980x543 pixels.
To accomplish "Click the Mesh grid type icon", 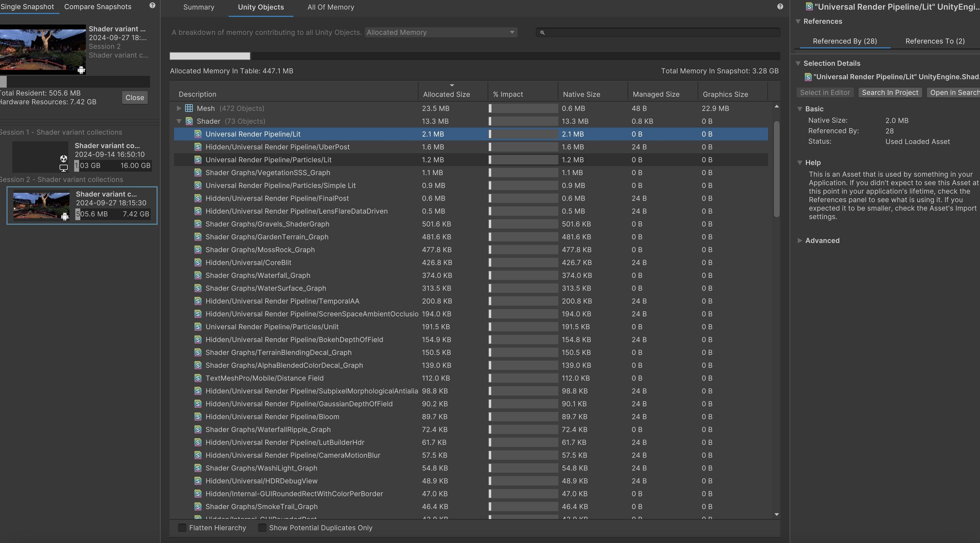I will click(x=189, y=108).
